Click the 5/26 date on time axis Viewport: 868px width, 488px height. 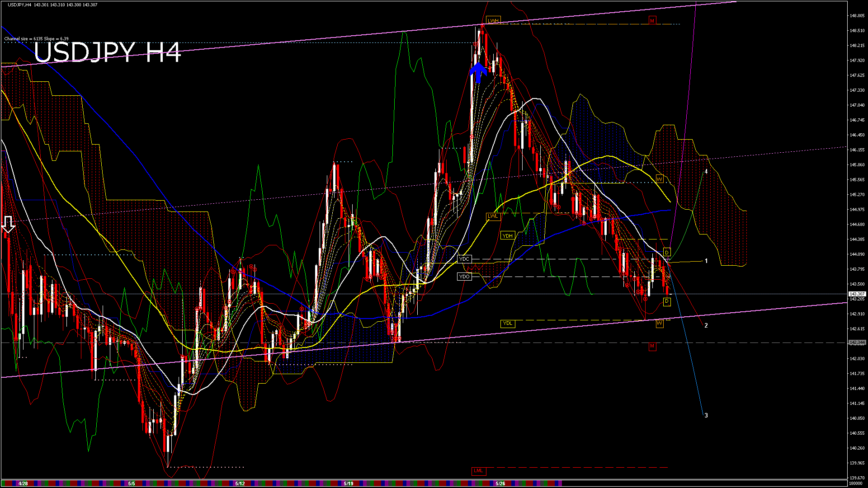[500, 483]
